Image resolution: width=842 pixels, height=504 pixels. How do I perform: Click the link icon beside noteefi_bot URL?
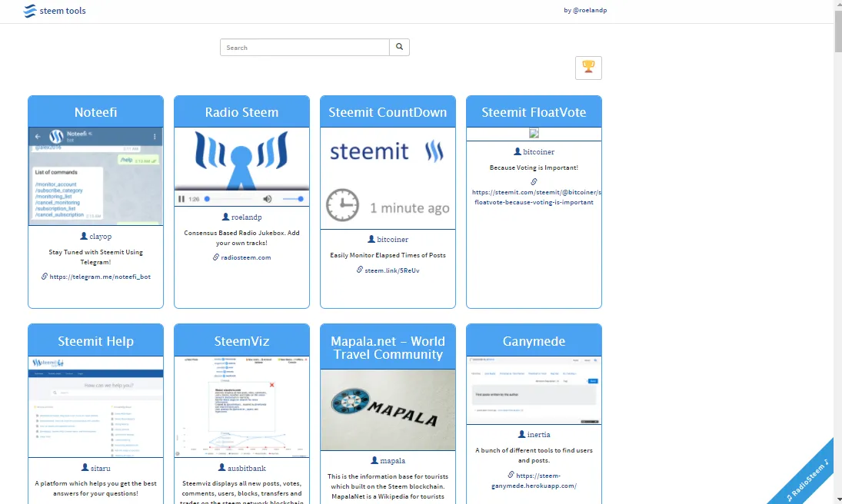(x=45, y=277)
